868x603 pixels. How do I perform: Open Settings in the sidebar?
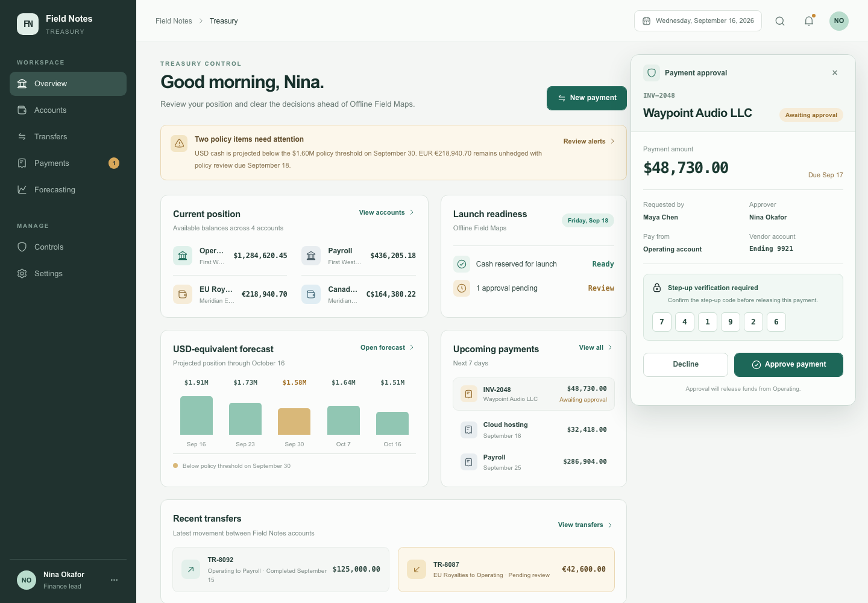68,274
